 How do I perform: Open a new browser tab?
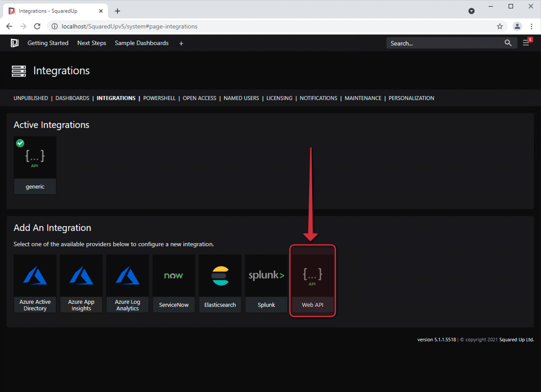point(117,11)
